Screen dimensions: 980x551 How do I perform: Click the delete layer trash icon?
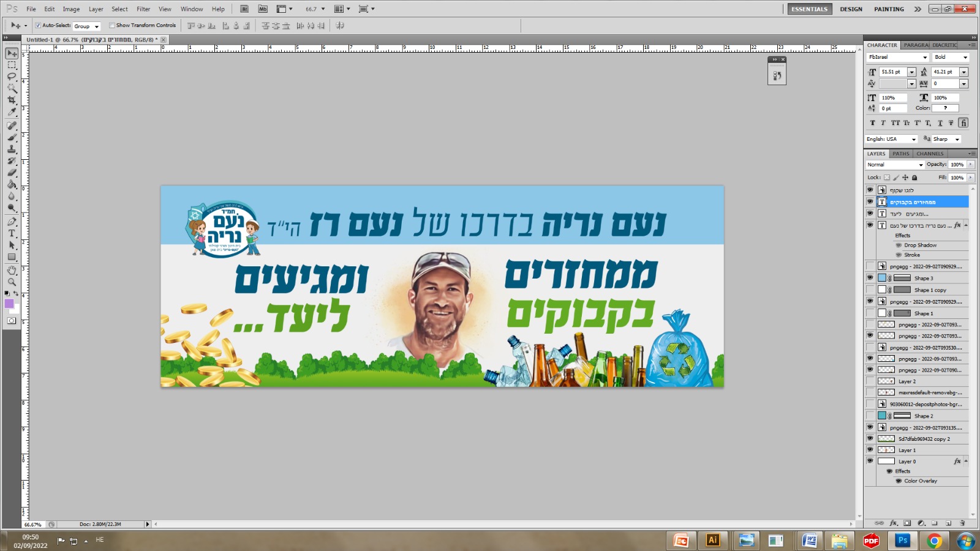pyautogui.click(x=962, y=523)
